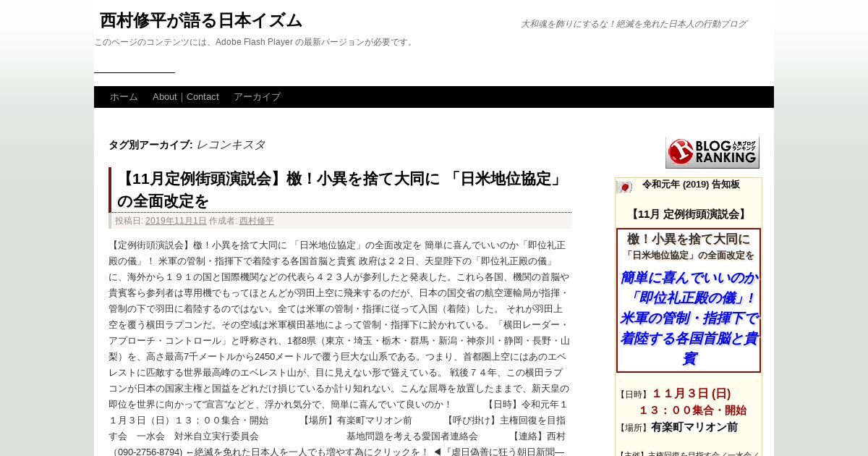Open the Blog Ranking banner image
Screen dimensions: 868x456
tap(712, 152)
